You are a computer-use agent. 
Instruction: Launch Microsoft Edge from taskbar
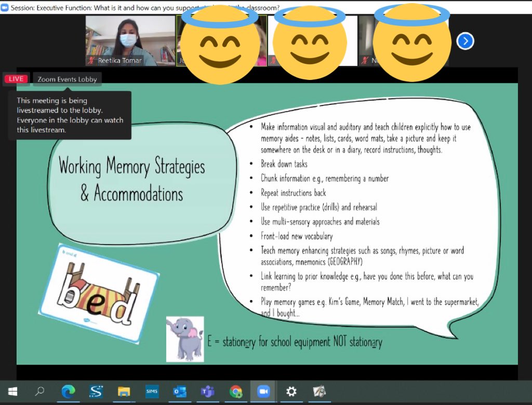(68, 392)
